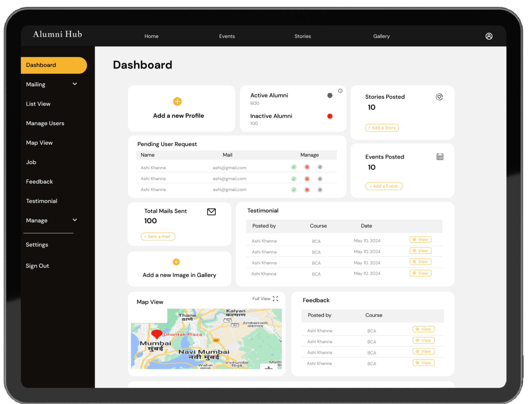Block the third pending user request
Image resolution: width=532 pixels, height=404 pixels.
320,190
